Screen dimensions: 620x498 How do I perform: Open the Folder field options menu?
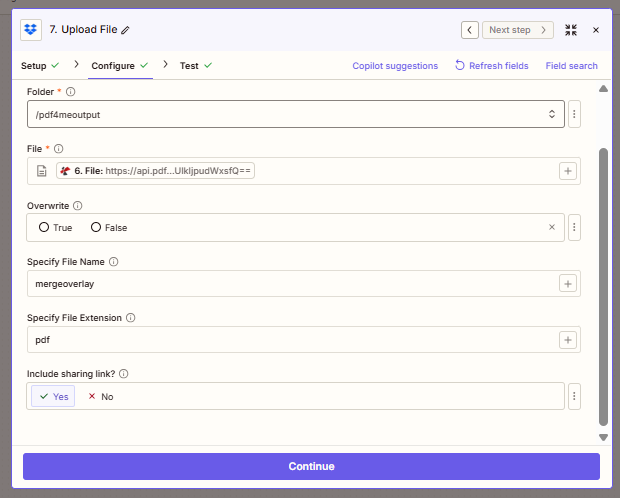click(x=575, y=114)
